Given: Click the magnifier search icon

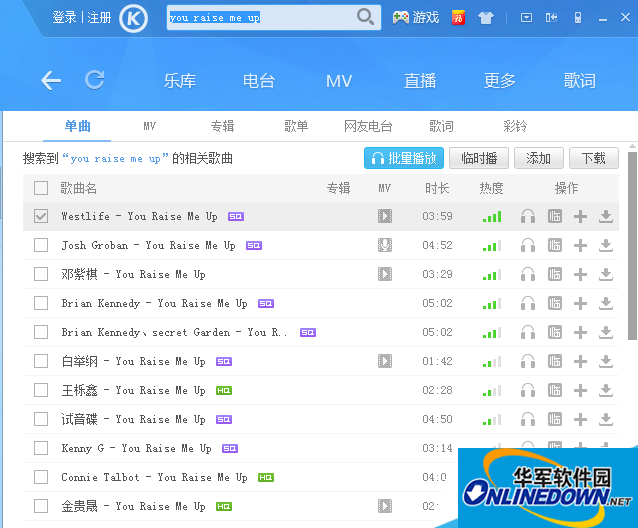Looking at the screenshot, I should (x=366, y=17).
